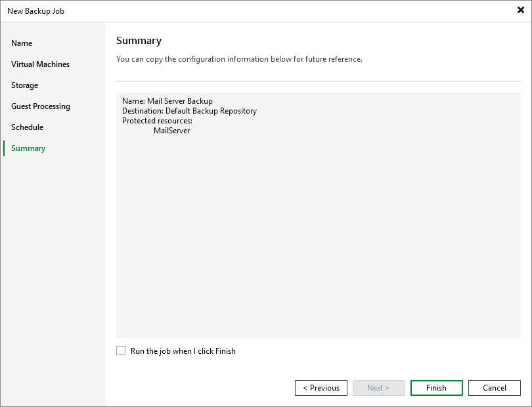Screen dimensions: 532x407
Task: Close the New Backup Job dialog
Action: coord(520,11)
